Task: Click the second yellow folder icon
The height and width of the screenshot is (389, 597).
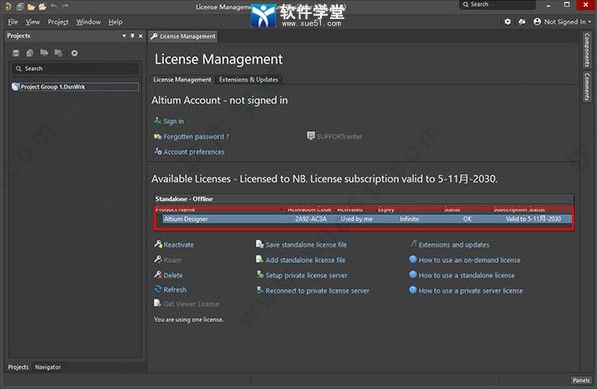Action: [x=42, y=6]
